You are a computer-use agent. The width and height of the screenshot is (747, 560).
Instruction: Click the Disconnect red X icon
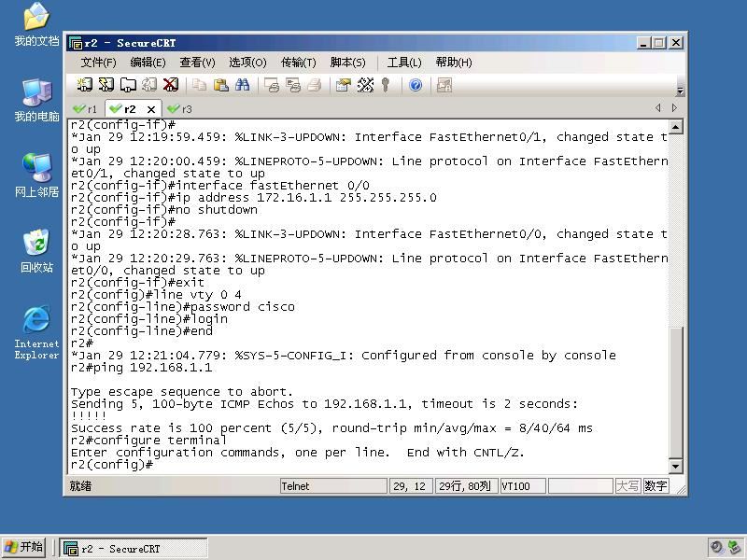(171, 85)
